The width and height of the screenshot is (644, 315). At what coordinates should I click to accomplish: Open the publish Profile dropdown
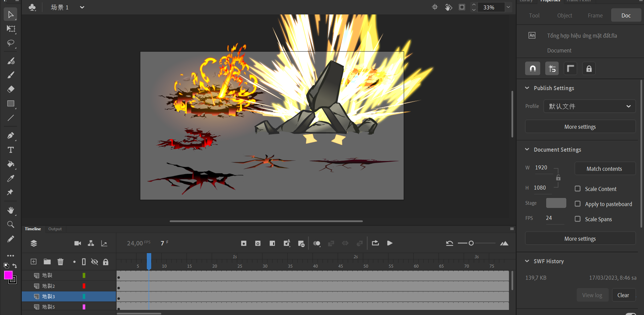pyautogui.click(x=589, y=106)
